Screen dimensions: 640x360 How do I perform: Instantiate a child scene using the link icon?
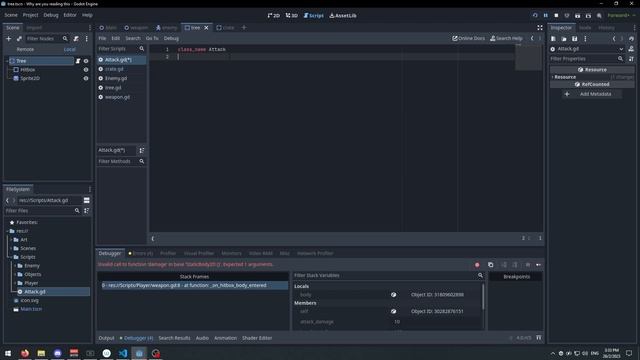19,38
